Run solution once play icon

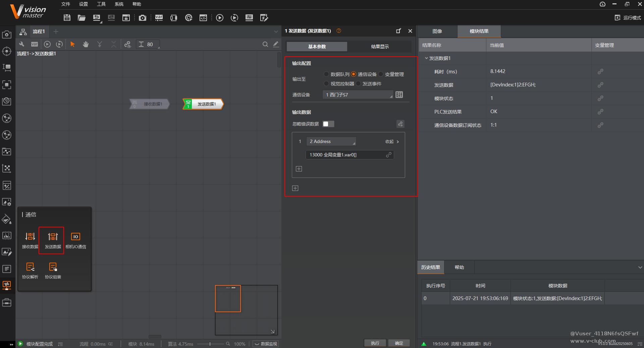pos(220,18)
